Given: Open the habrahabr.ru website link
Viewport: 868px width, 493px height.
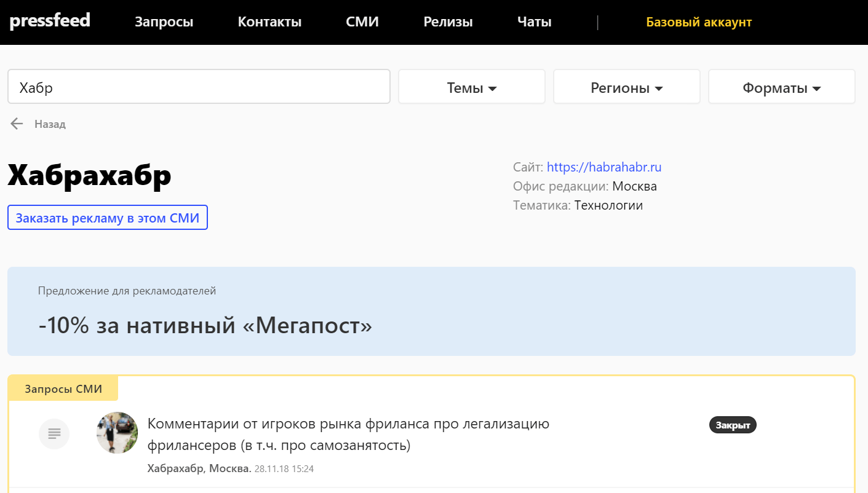Looking at the screenshot, I should coord(603,167).
